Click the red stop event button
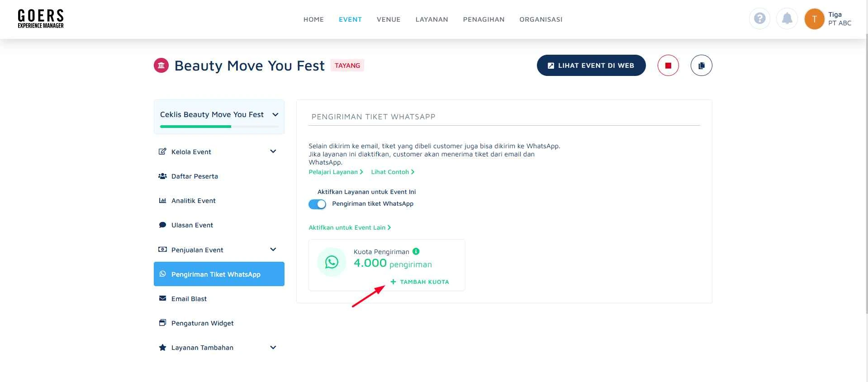The width and height of the screenshot is (868, 382). 668,66
